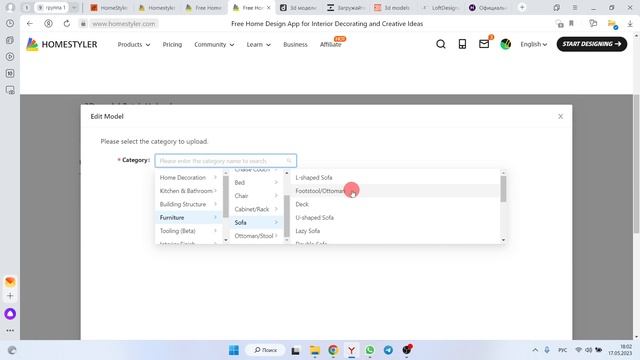640x360 pixels.
Task: Click the address bar URL www.homestyler.com
Action: click(124, 24)
